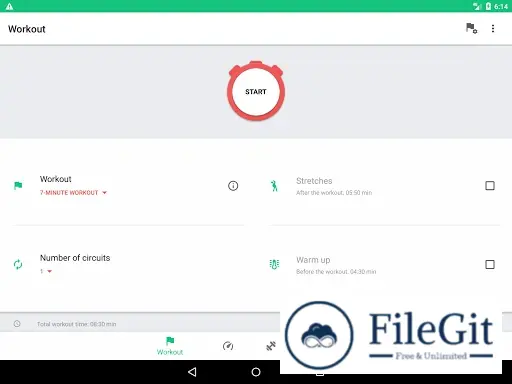The height and width of the screenshot is (384, 512).
Task: Start the workout with the stopwatch button
Action: coord(256,91)
